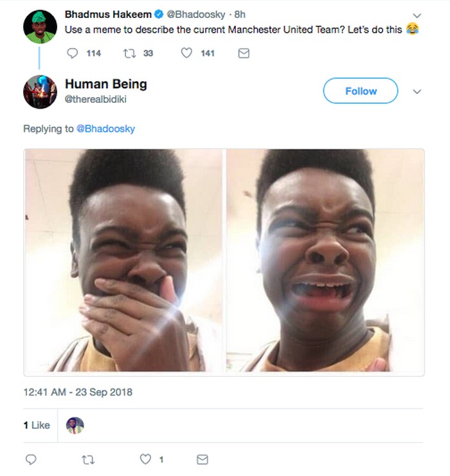Image resolution: width=450 pixels, height=476 pixels.
Task: Click Human Being's profile avatar
Action: pyautogui.click(x=40, y=92)
